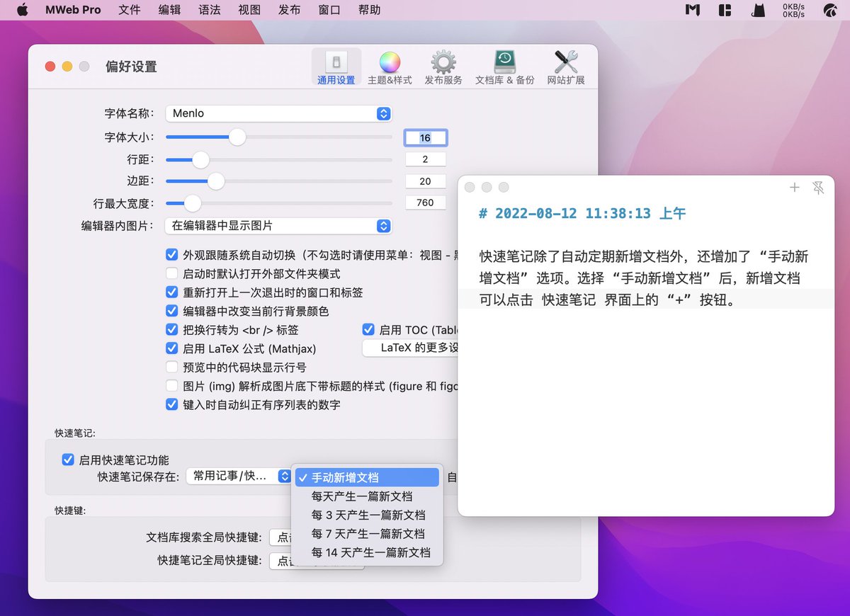The height and width of the screenshot is (616, 850).
Task: Toggle 键入时自动纠正有序列表的数字 checkbox
Action: coord(171,404)
